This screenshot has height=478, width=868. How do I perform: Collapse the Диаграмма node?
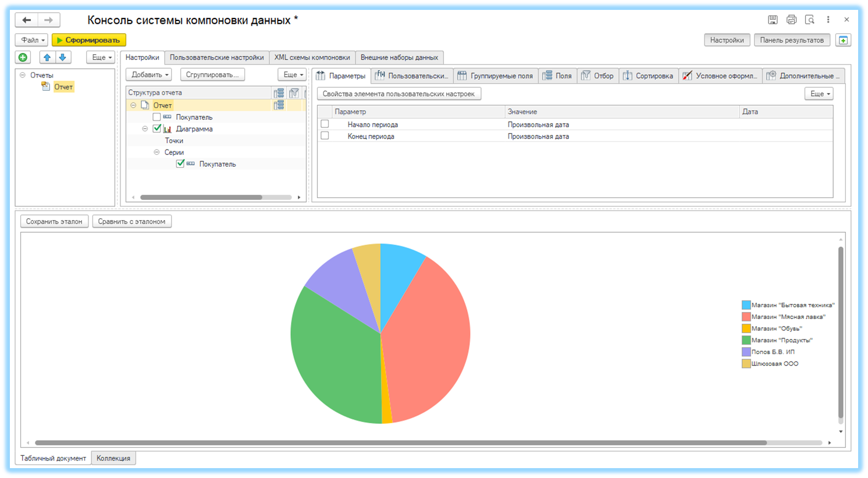point(145,129)
